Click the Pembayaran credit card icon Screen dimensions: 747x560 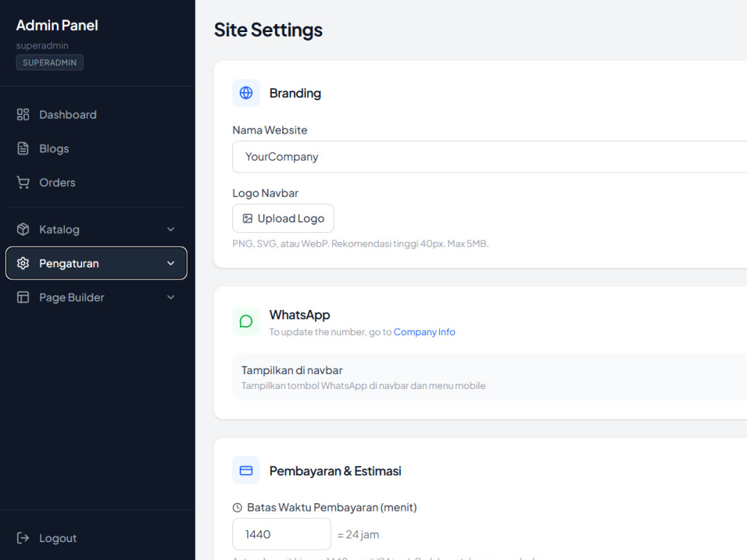[246, 470]
